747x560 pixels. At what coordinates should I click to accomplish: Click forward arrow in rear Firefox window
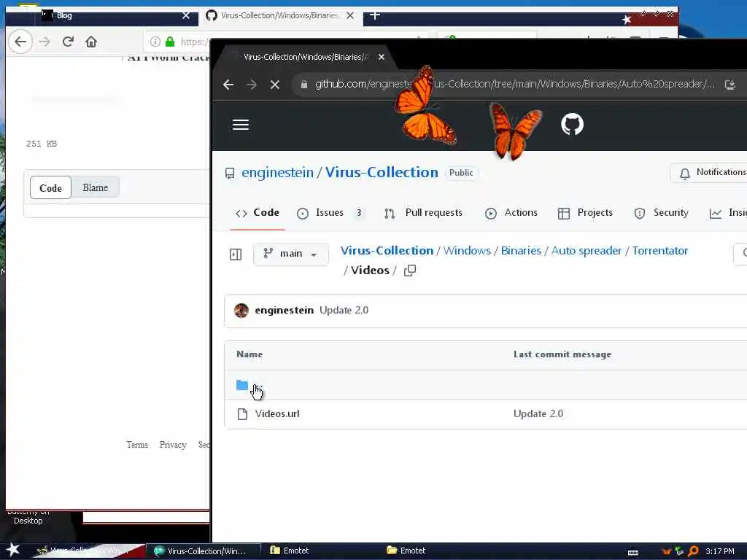tap(44, 42)
